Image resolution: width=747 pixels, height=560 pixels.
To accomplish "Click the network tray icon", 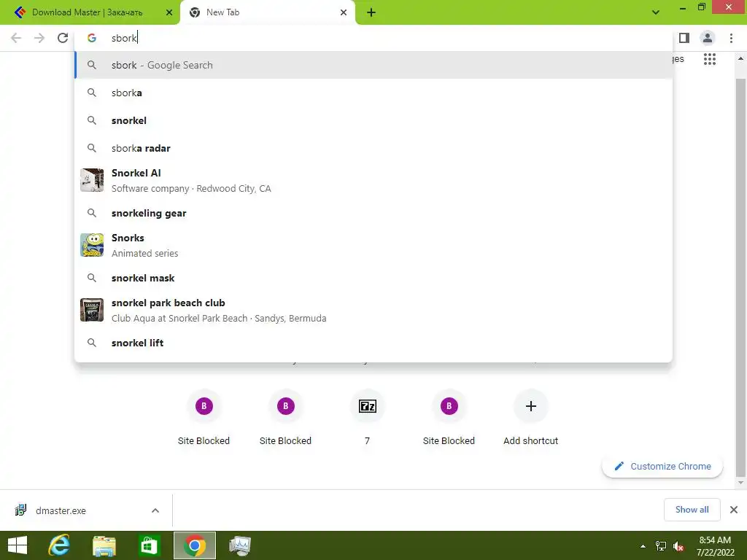I will pyautogui.click(x=661, y=546).
